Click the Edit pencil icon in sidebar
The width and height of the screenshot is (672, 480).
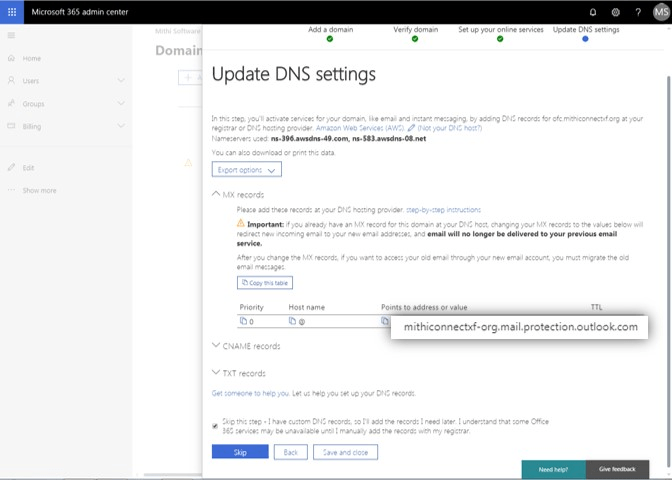pyautogui.click(x=12, y=167)
